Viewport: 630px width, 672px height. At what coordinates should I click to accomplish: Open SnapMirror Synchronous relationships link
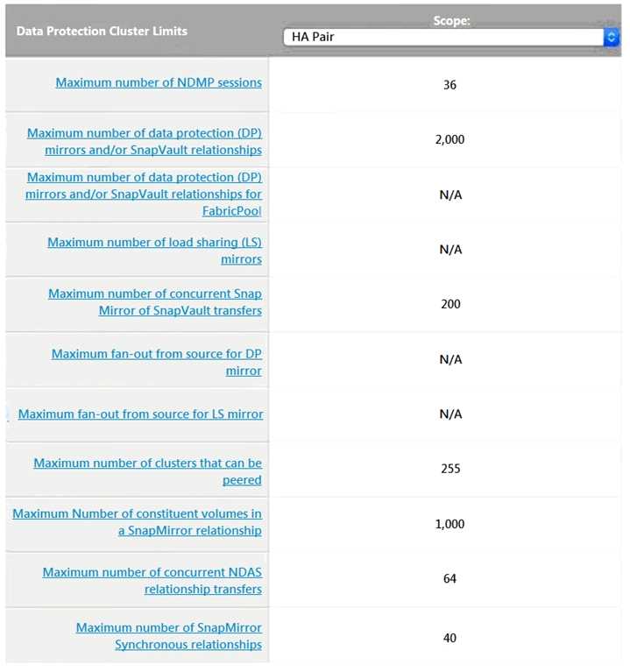click(169, 636)
